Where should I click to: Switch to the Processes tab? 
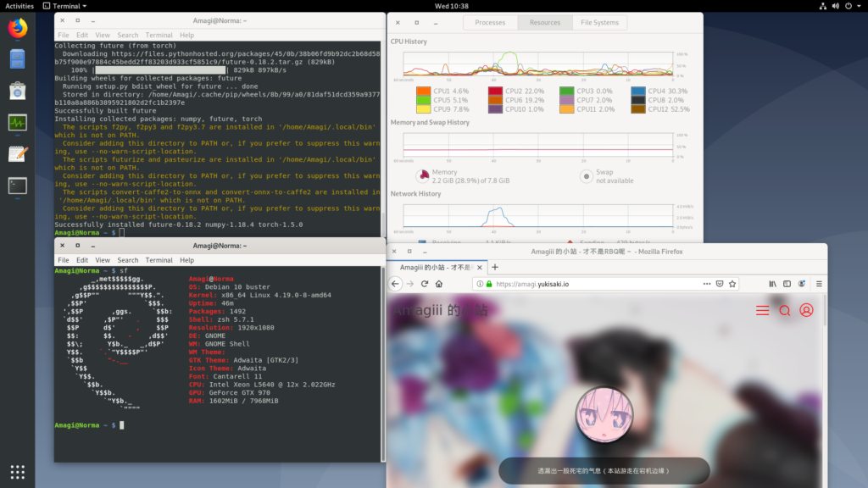click(490, 23)
